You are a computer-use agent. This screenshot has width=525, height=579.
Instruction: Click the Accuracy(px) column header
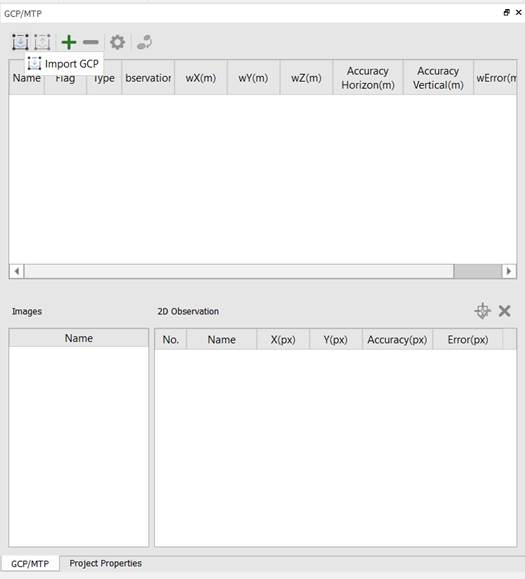coord(397,339)
